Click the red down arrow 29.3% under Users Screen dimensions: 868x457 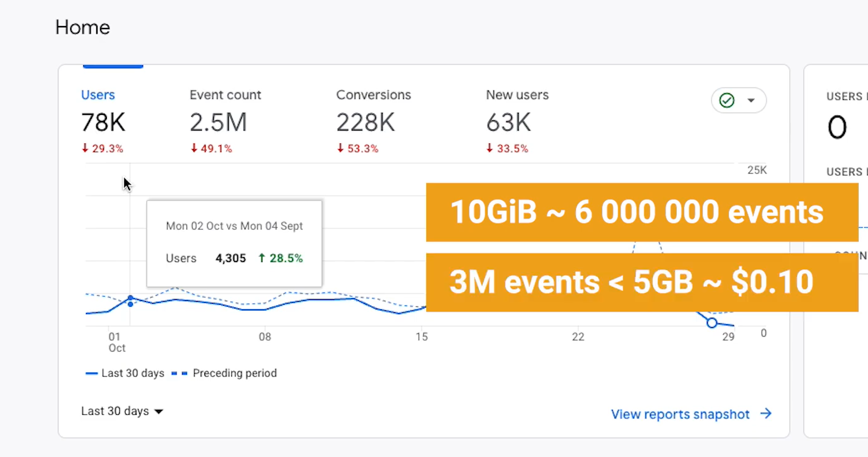click(103, 148)
